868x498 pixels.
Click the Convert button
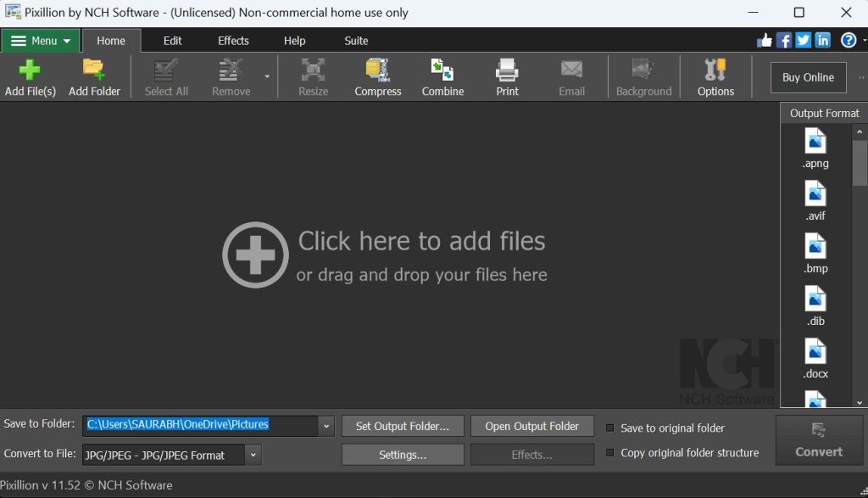click(x=819, y=440)
